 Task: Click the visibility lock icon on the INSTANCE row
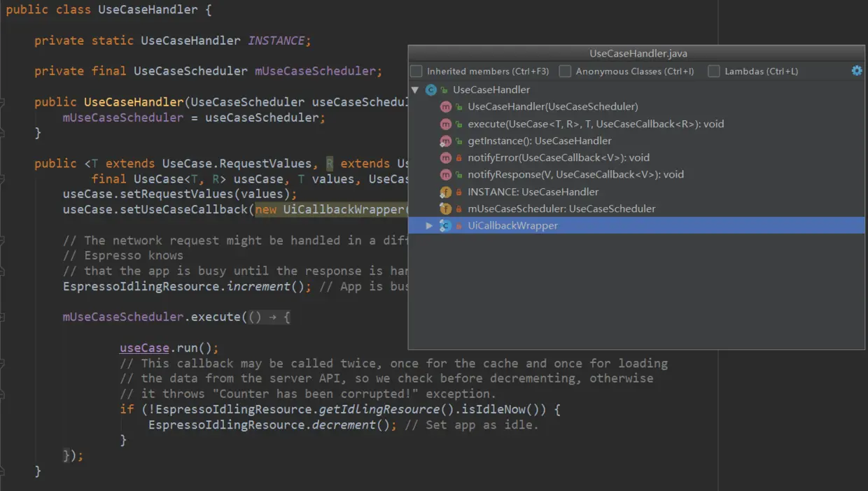[459, 192]
